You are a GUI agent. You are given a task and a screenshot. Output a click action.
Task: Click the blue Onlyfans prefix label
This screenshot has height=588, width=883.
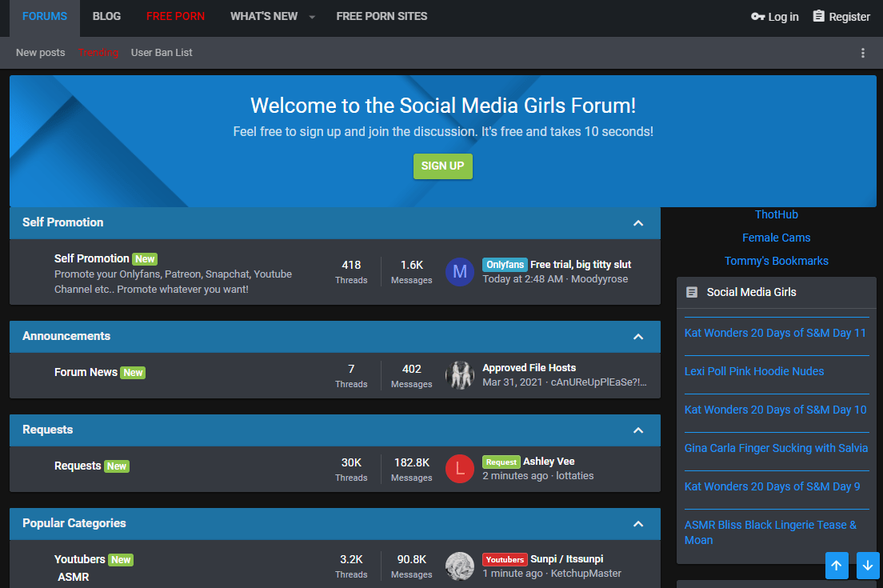(x=505, y=265)
